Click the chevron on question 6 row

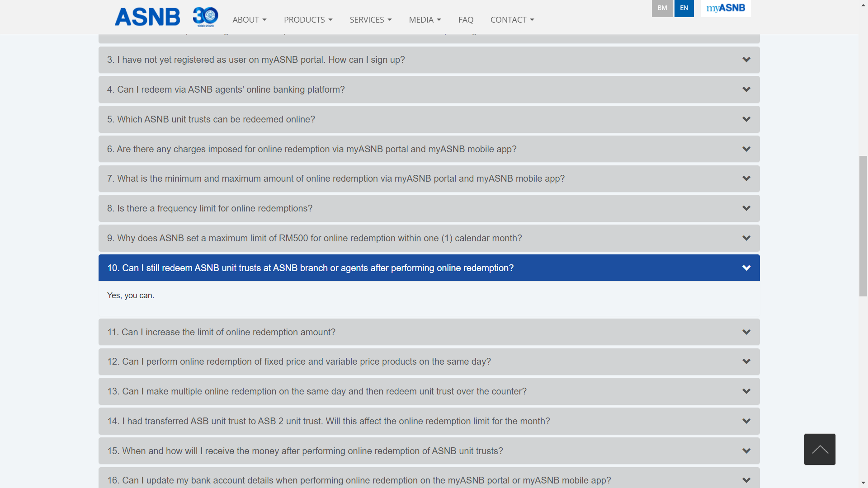click(746, 149)
